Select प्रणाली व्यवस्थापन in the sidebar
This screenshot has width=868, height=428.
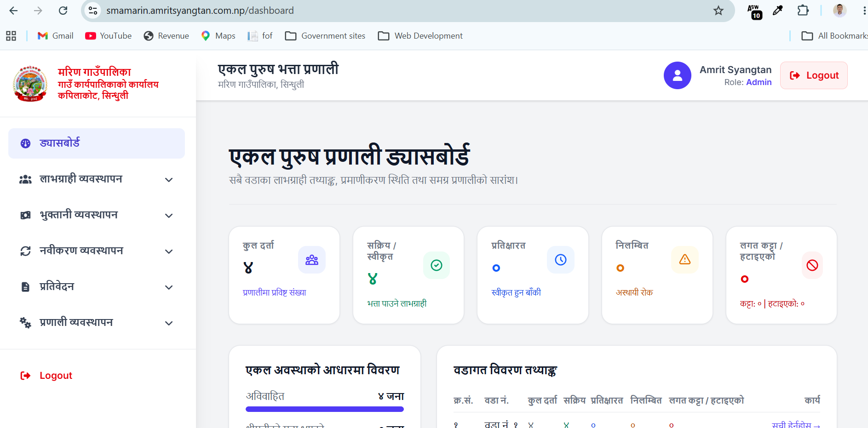coord(97,323)
